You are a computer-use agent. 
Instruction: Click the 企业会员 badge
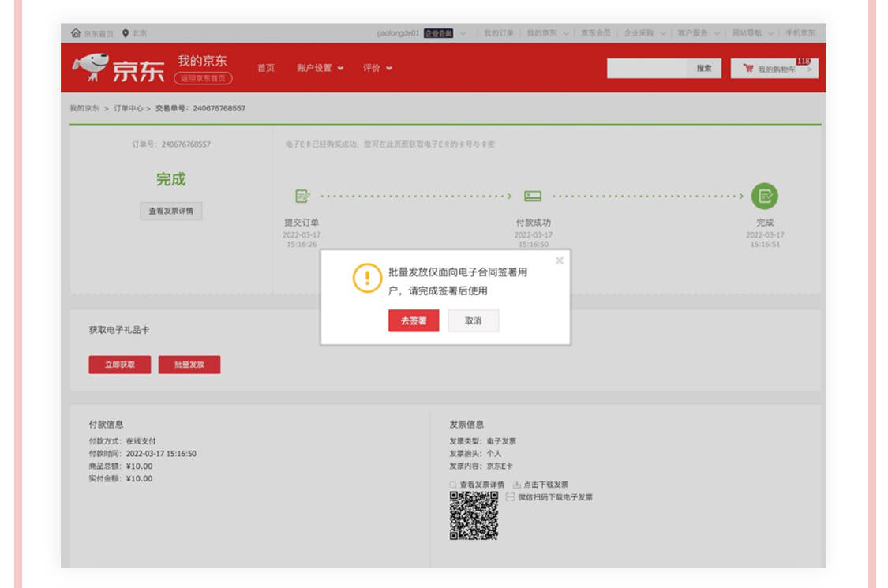[438, 33]
